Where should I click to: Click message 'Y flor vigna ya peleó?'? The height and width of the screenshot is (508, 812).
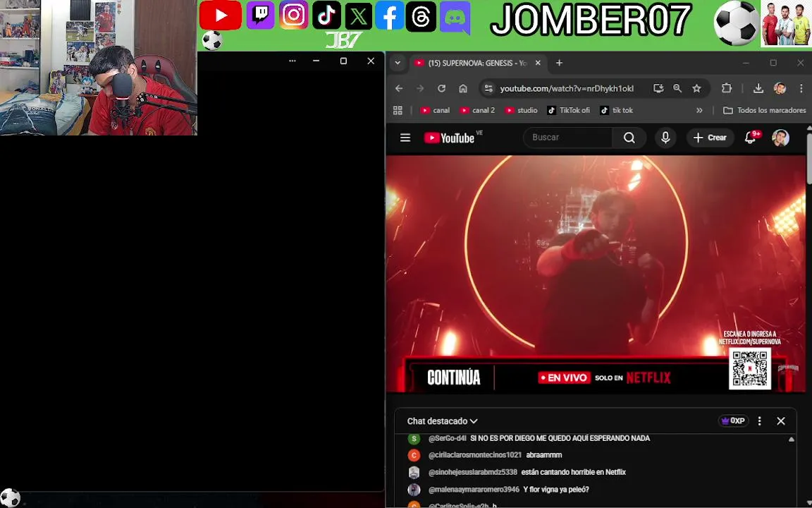(x=556, y=490)
